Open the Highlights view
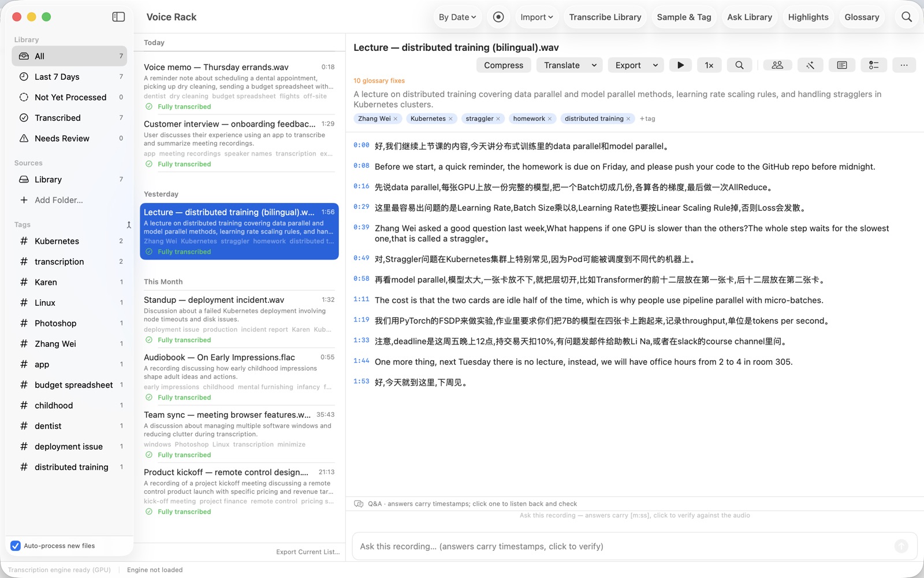924x578 pixels. 808,17
